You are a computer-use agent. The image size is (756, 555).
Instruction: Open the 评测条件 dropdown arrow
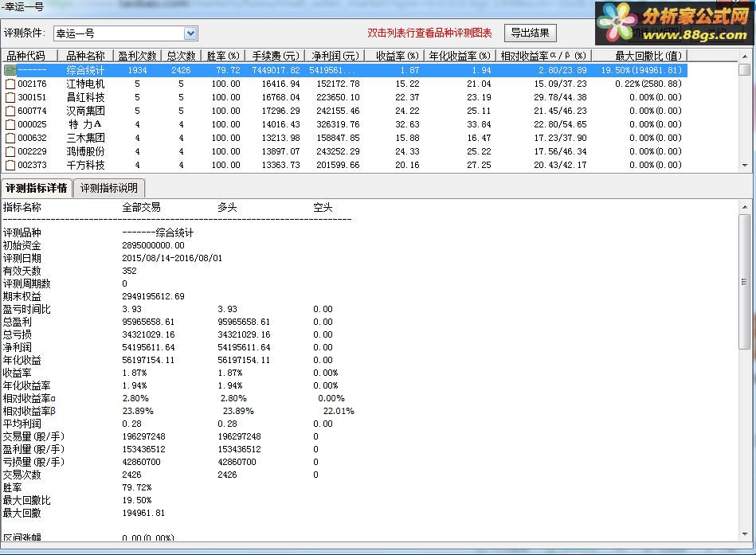190,33
